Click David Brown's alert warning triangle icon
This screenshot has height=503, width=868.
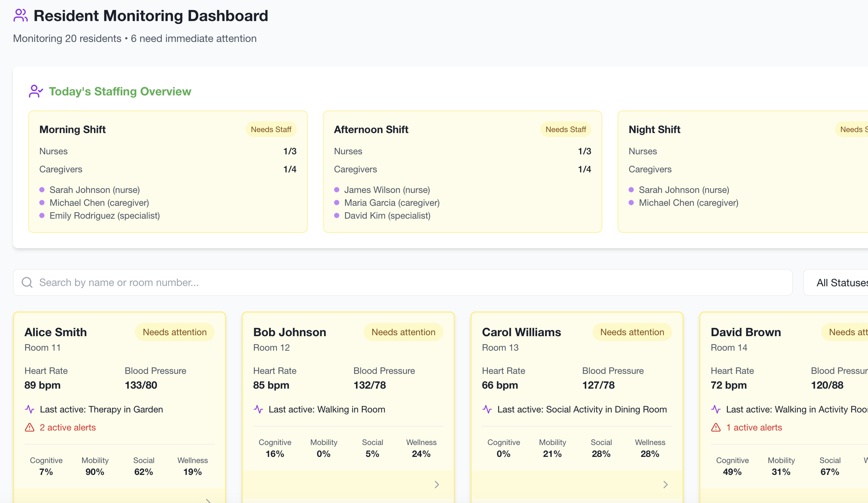point(716,427)
